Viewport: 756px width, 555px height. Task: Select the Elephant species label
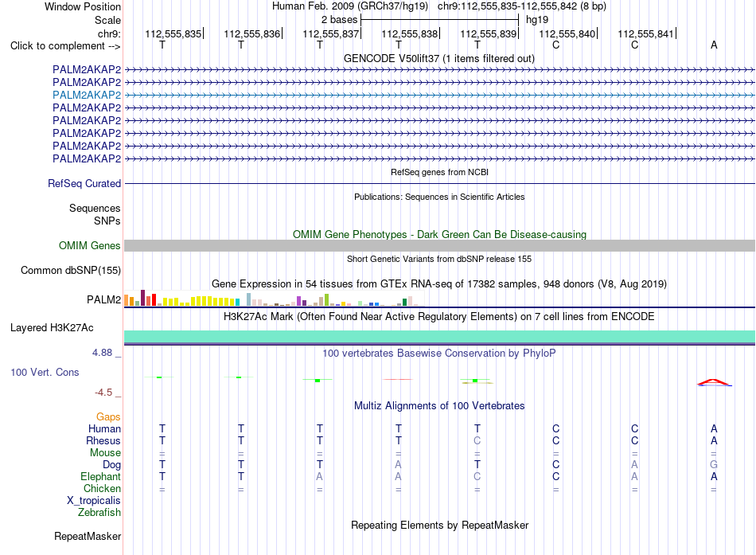pos(100,476)
